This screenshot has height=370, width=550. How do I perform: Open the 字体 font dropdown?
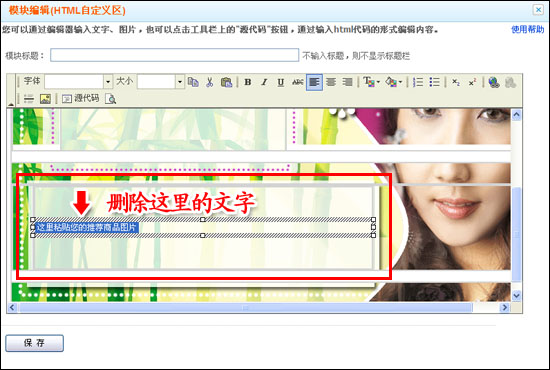pyautogui.click(x=108, y=82)
